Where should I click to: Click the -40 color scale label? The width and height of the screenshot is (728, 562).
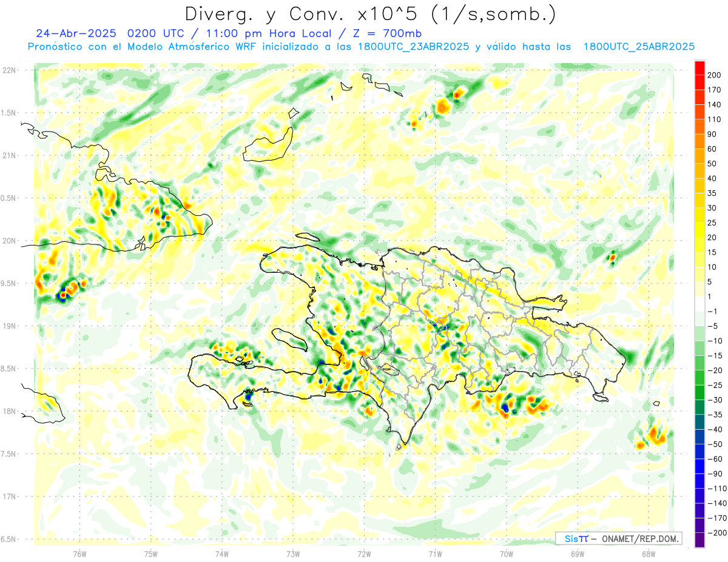click(714, 429)
